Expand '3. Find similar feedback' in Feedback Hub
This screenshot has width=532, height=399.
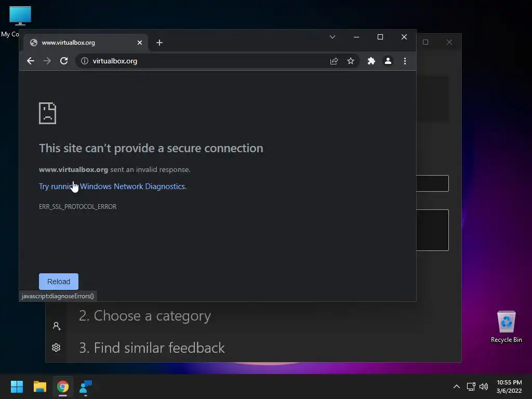(x=152, y=348)
